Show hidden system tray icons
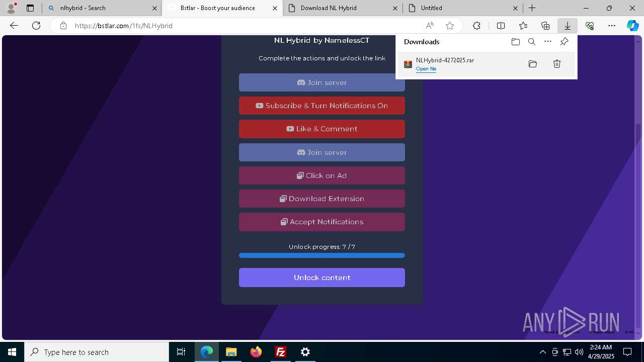The width and height of the screenshot is (644, 362). coord(542,352)
